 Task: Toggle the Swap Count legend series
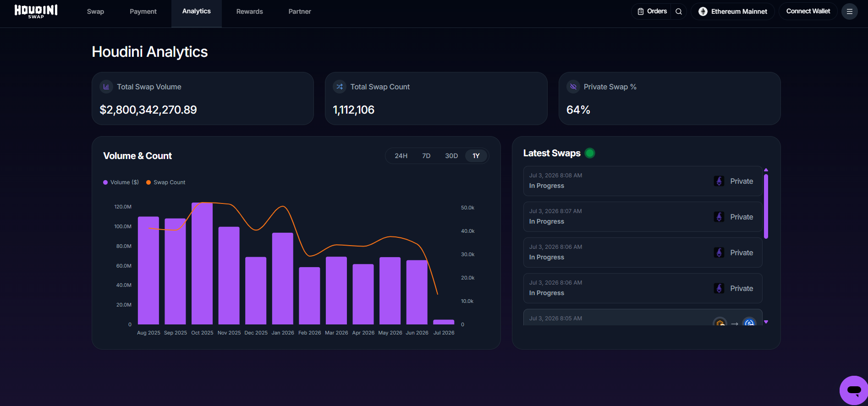point(166,182)
